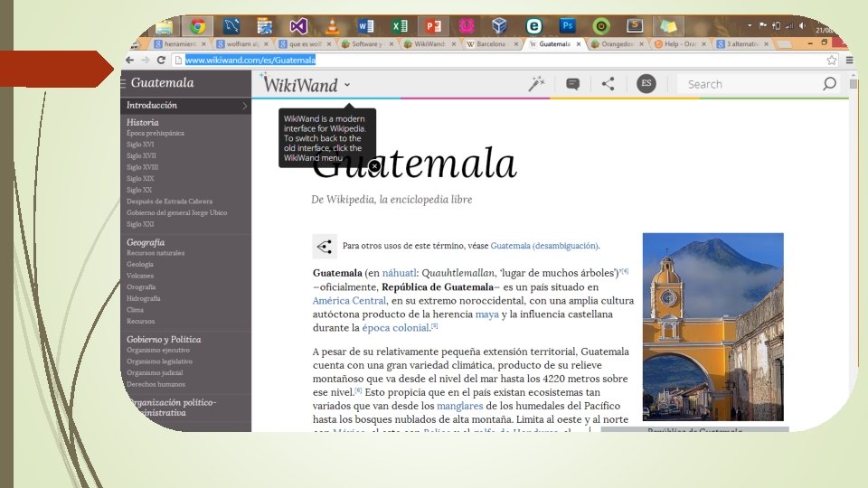Switch to the 'Software y' tab
The height and width of the screenshot is (488, 868).
pyautogui.click(x=368, y=43)
